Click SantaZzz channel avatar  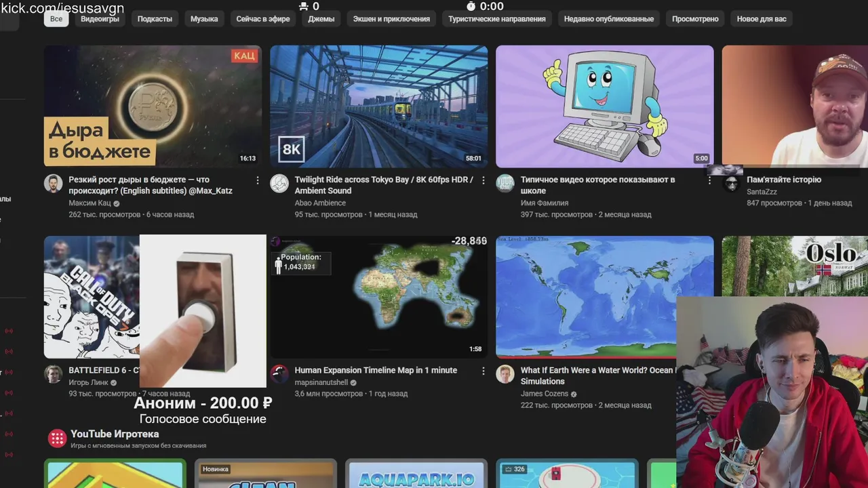click(731, 183)
